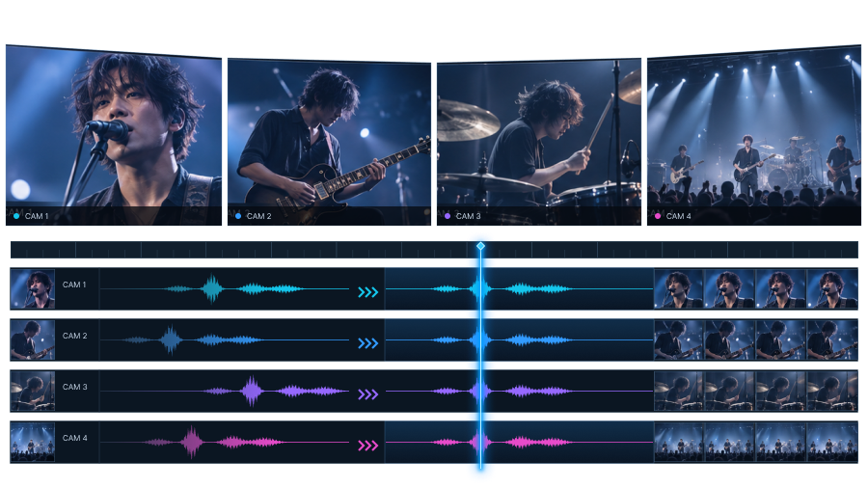This screenshot has width=868, height=488.
Task: Click the first filmstrip frame on the CAM 1 track
Action: [x=679, y=288]
